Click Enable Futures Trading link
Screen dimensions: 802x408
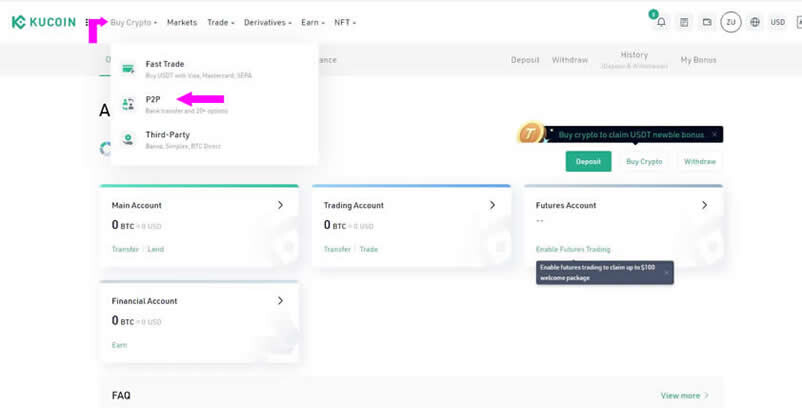pyautogui.click(x=573, y=250)
